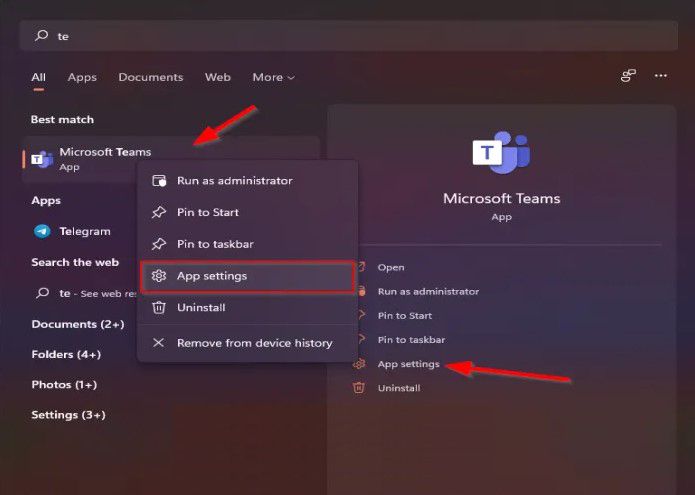
Task: Select the Web filter tab
Action: pos(217,77)
